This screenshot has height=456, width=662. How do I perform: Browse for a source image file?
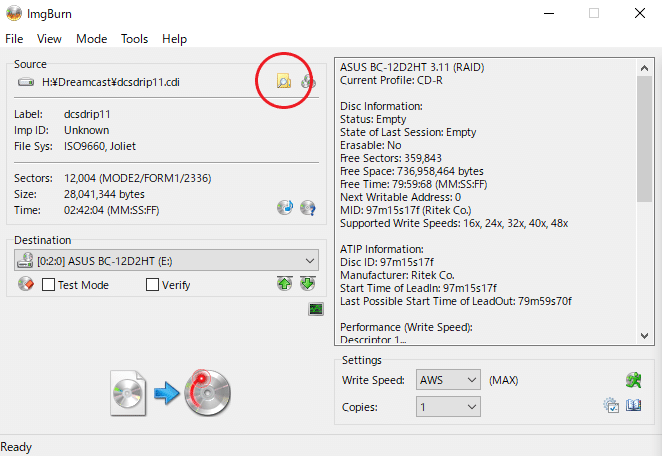[x=284, y=81]
